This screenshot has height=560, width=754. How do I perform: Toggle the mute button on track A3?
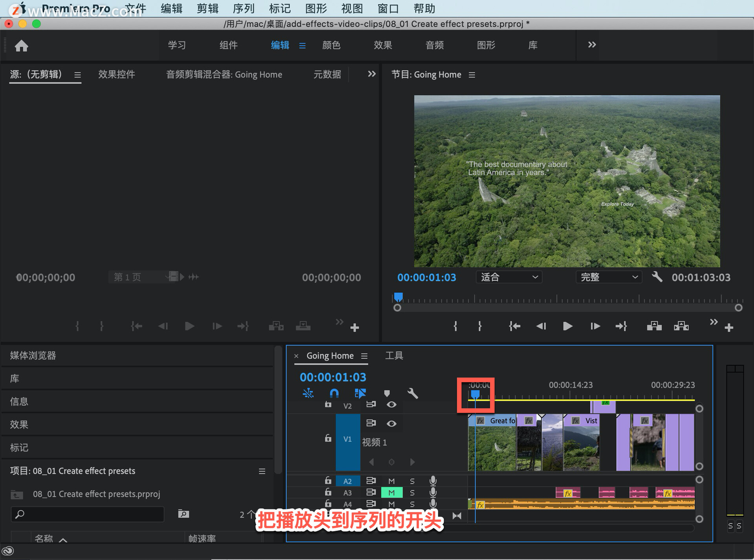[392, 493]
